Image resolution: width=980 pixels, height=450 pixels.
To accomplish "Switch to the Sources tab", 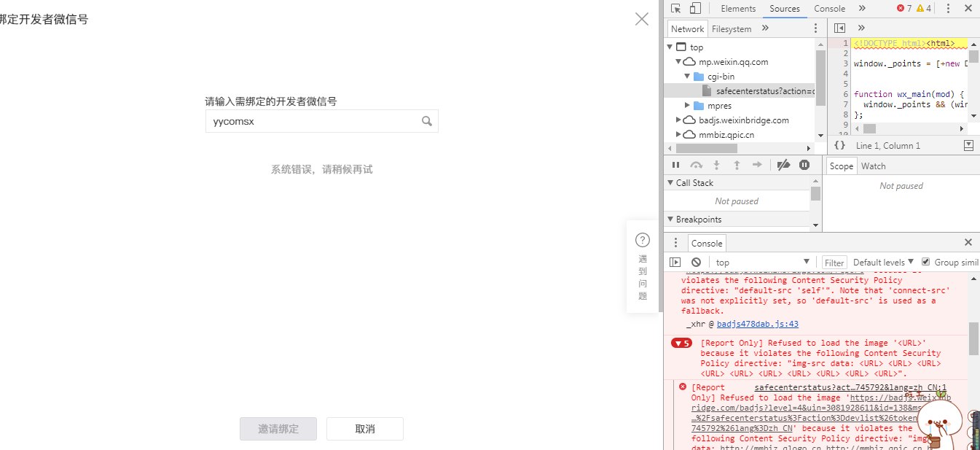I will 785,9.
